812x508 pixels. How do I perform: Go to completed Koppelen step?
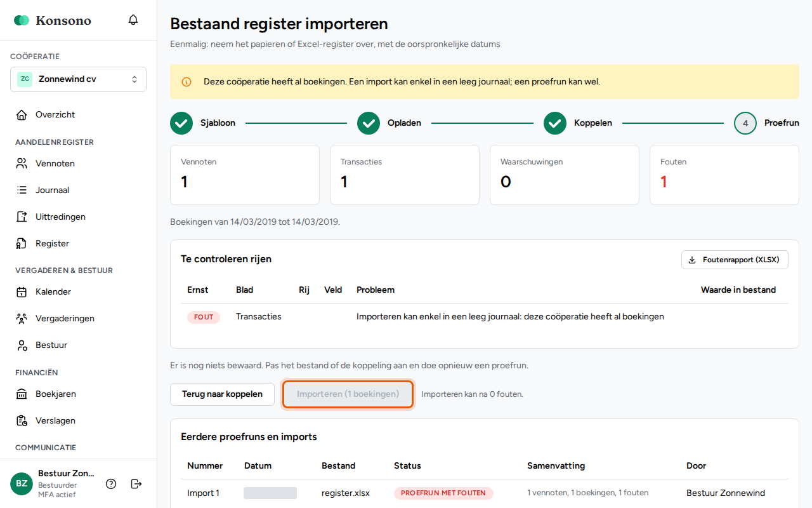coord(577,123)
